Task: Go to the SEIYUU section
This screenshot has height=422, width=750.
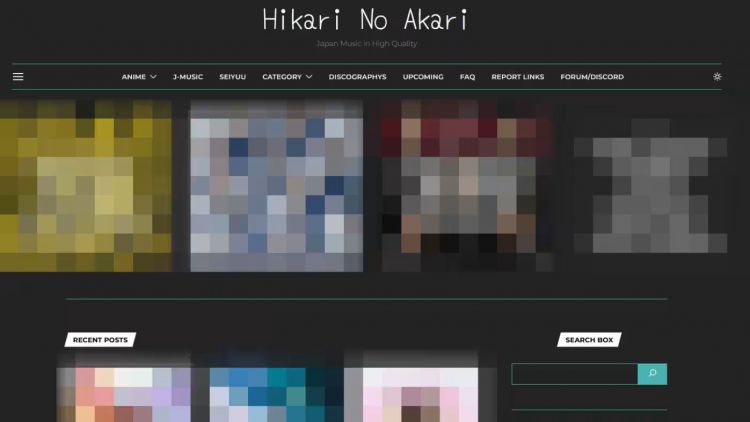Action: tap(233, 77)
